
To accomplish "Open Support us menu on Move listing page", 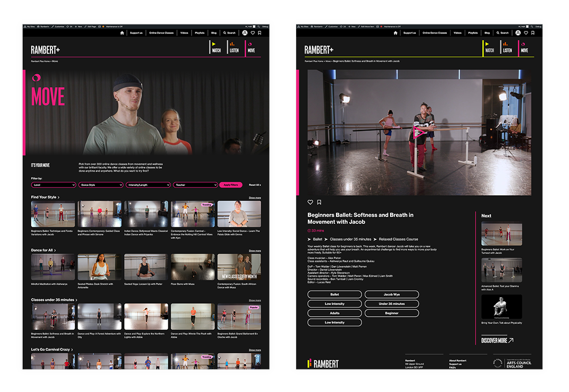I will point(136,33).
